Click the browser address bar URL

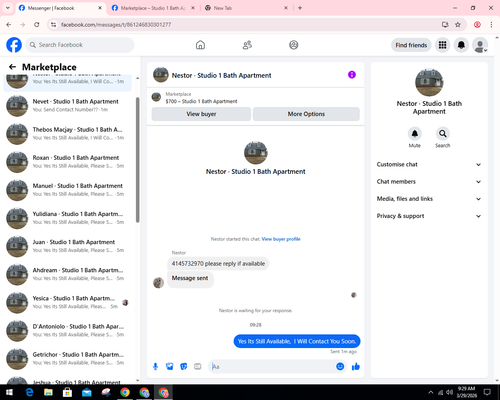[x=116, y=25]
